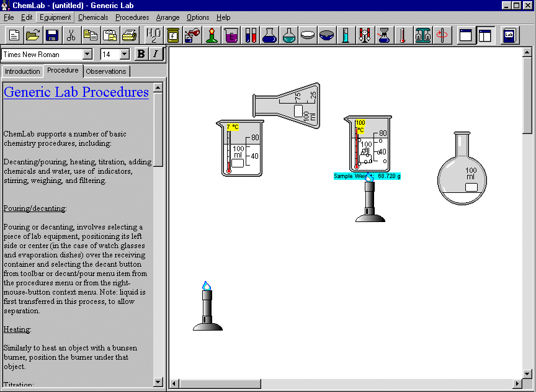536x392 pixels.
Task: Select the Bunsen burner toolbar icon
Action: [212, 35]
